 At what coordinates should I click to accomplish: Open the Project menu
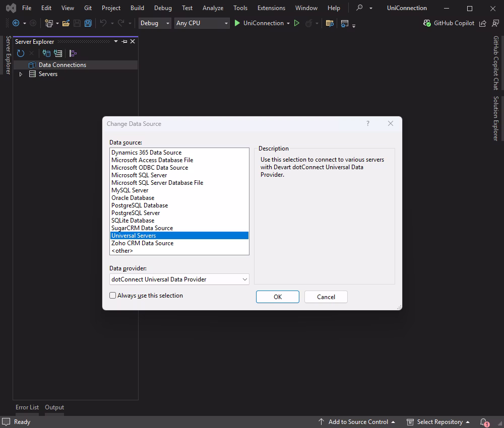click(x=111, y=8)
